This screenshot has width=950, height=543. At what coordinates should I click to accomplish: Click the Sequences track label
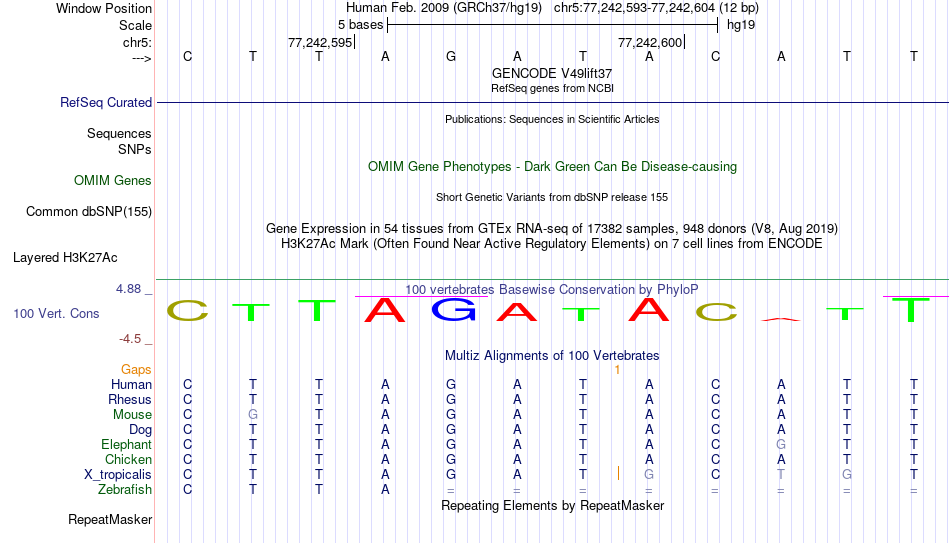pos(119,133)
